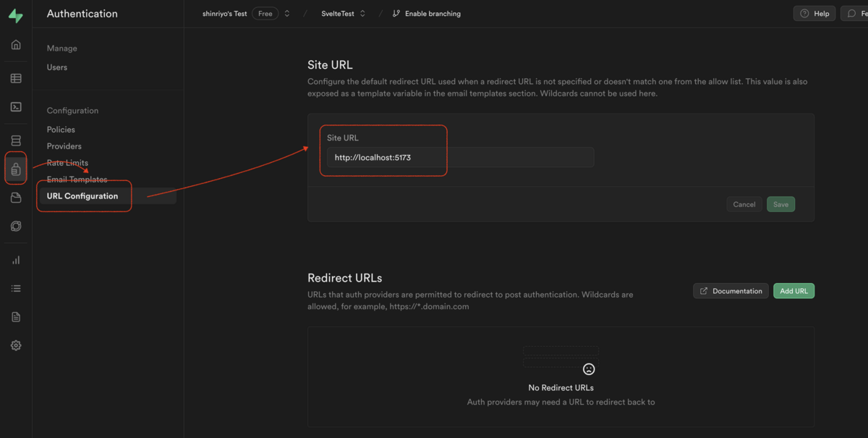Click the Supabase logo icon
This screenshot has width=868, height=438.
(16, 15)
